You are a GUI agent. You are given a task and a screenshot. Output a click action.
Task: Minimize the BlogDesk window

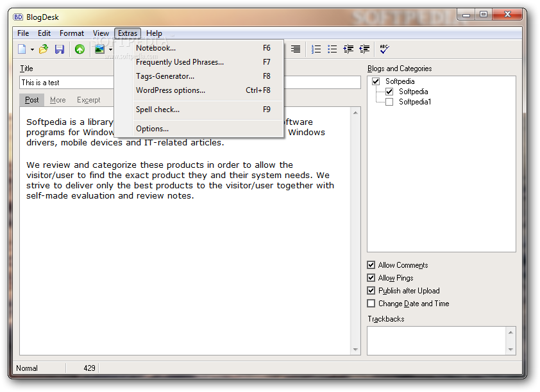pos(466,15)
